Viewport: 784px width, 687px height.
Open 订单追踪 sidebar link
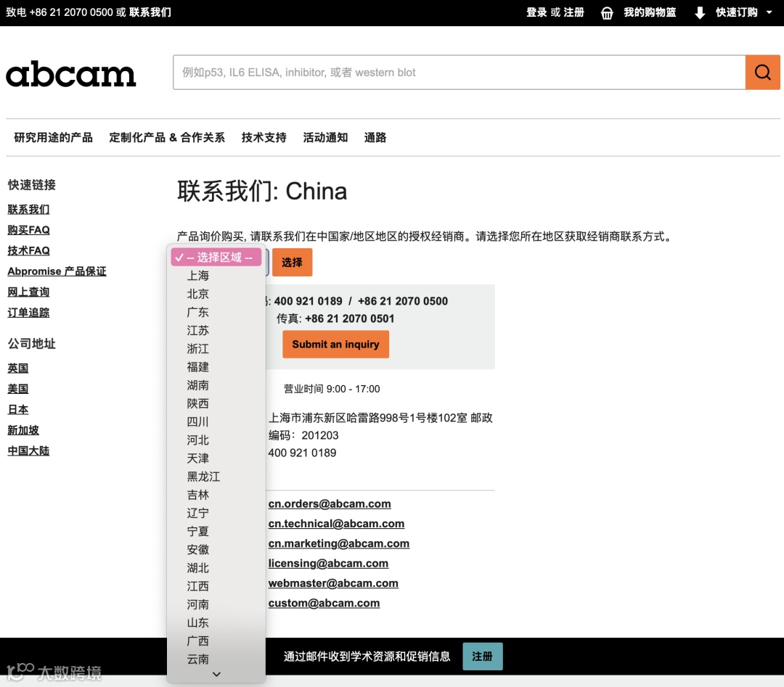pos(28,312)
